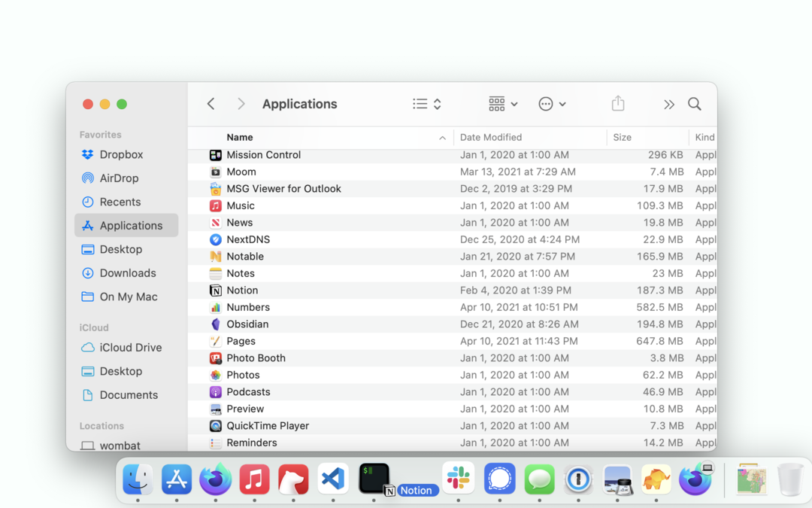Select the Notion app icon in file list
This screenshot has height=508, width=812.
click(216, 291)
